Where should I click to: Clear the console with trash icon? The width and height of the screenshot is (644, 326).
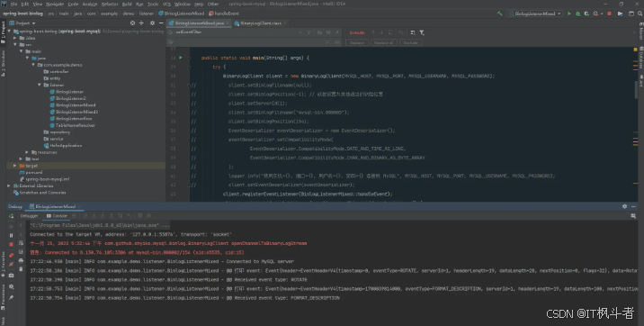coord(21,269)
